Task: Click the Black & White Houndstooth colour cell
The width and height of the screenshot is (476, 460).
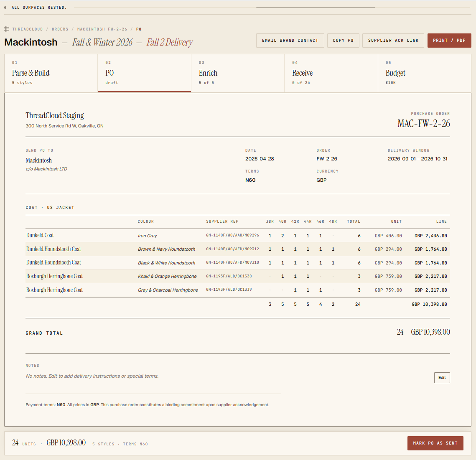Action: click(166, 263)
